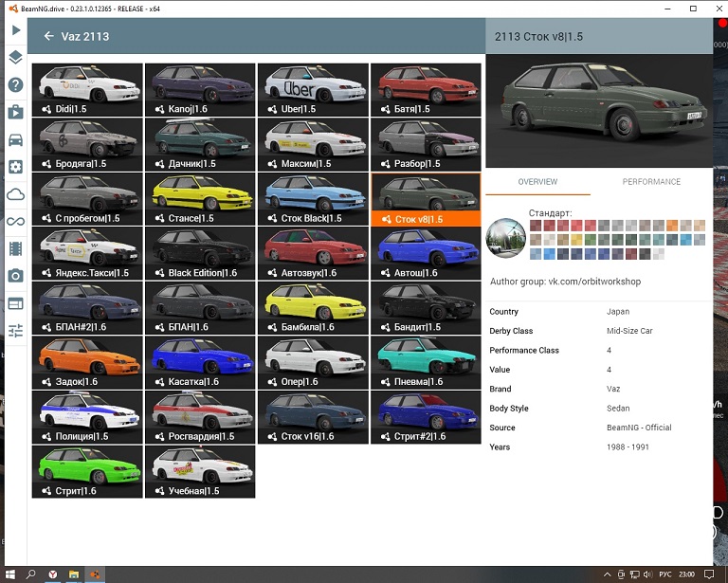Open the camera photo mode icon
The width and height of the screenshot is (728, 583).
pyautogui.click(x=15, y=276)
